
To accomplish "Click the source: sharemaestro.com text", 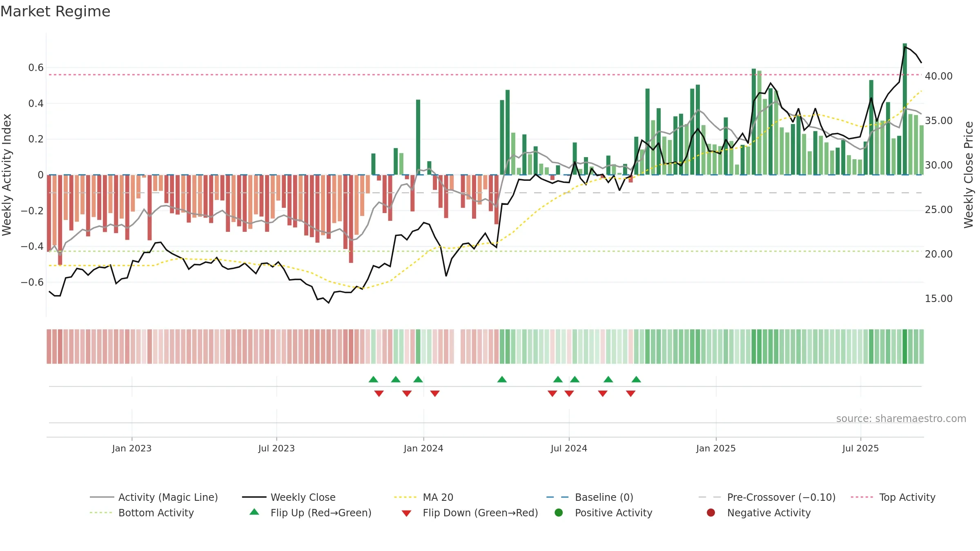I will [901, 418].
